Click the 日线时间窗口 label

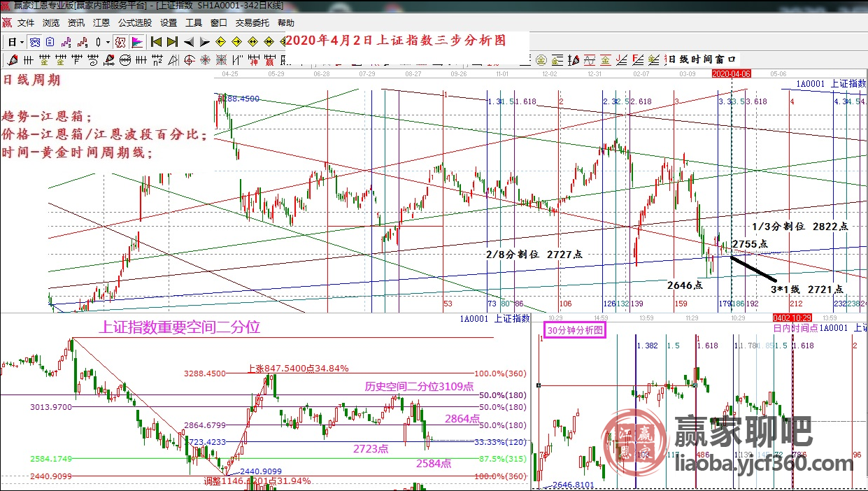[702, 59]
